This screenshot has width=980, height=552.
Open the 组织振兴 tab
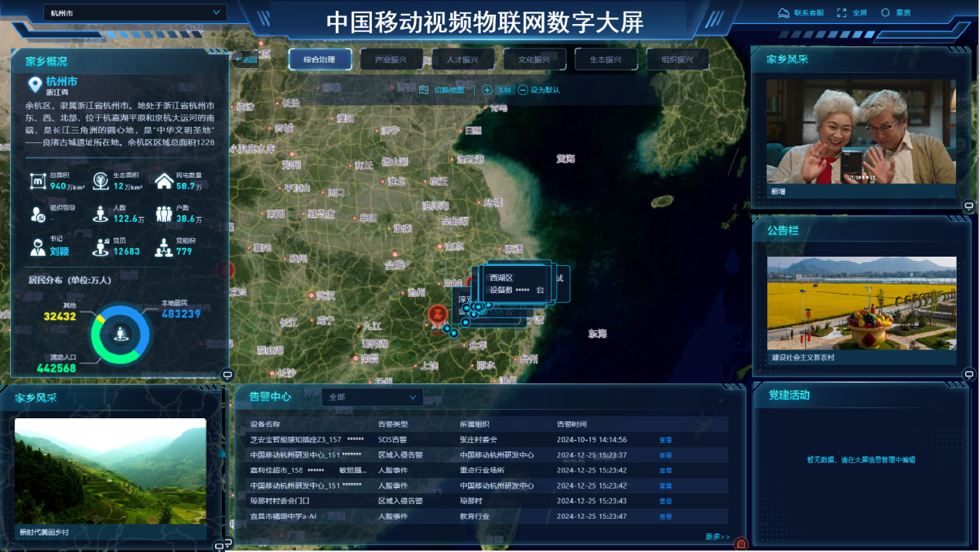click(x=677, y=60)
